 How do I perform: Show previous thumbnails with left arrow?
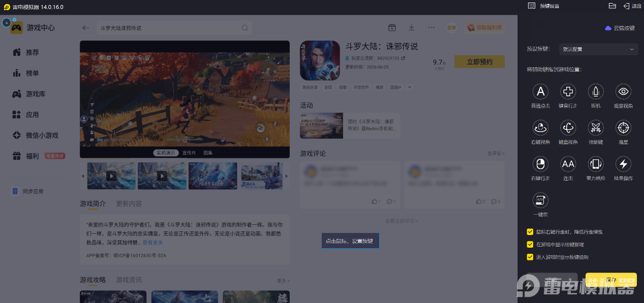(x=83, y=176)
